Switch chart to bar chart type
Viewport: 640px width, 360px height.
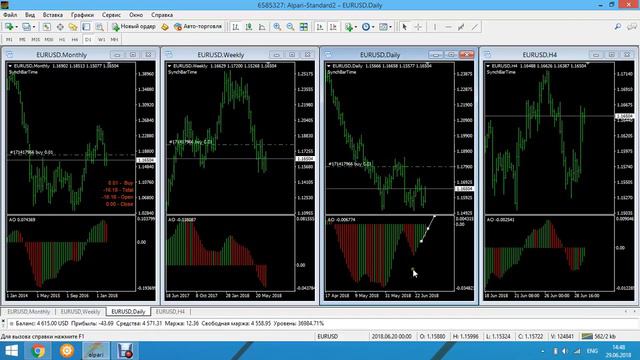pyautogui.click(x=236, y=27)
